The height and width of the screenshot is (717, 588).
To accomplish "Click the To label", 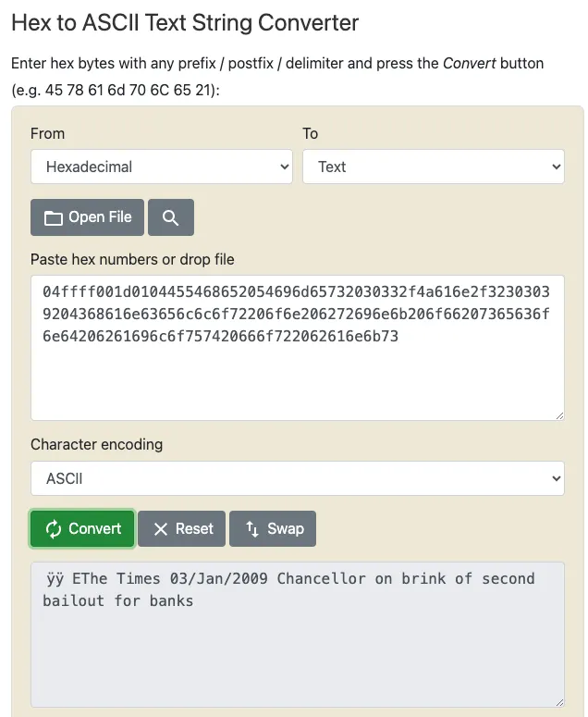I will point(311,133).
